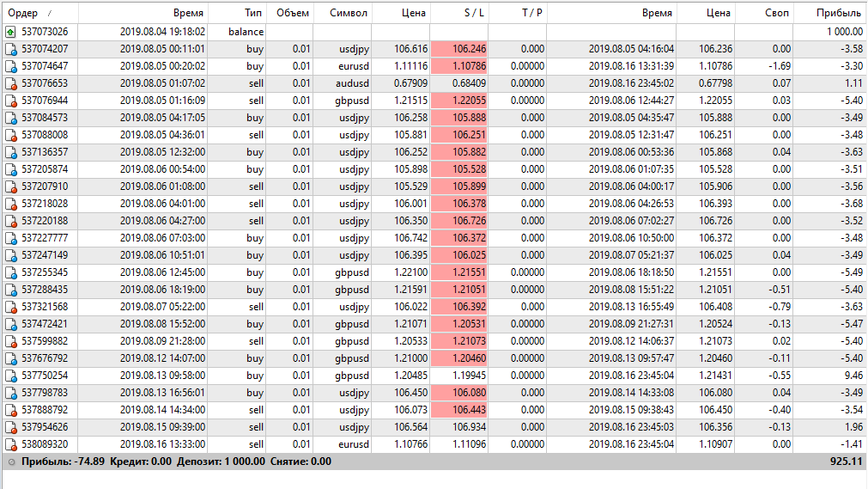Click the swap value -1.69
Viewport: 868px width, 489px height.
[780, 66]
